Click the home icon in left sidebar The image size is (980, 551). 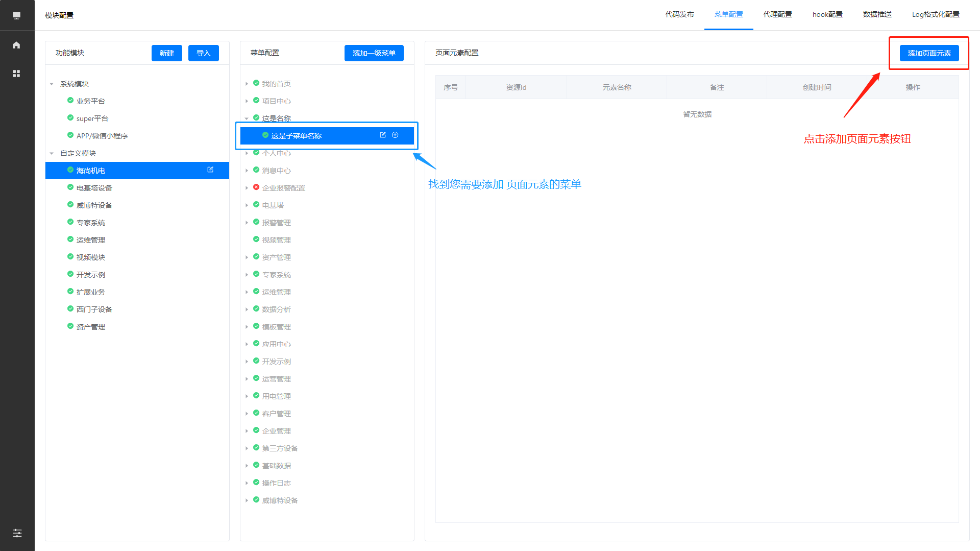(16, 45)
